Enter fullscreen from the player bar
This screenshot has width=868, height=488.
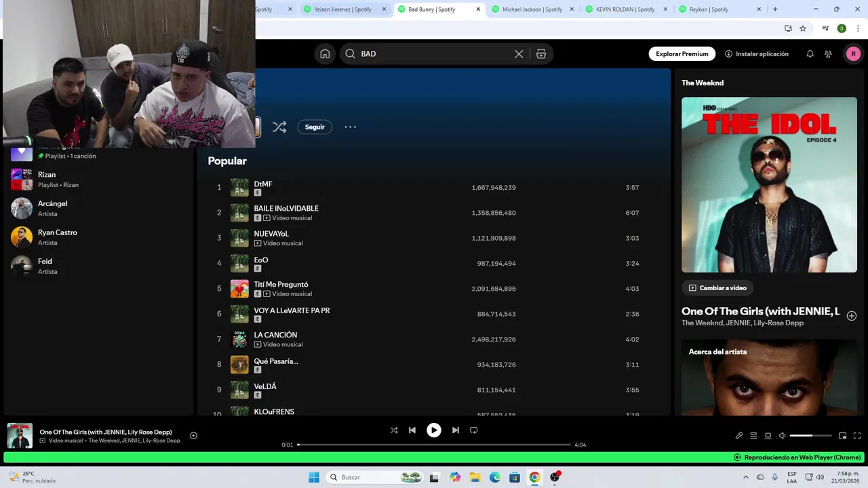tap(857, 435)
